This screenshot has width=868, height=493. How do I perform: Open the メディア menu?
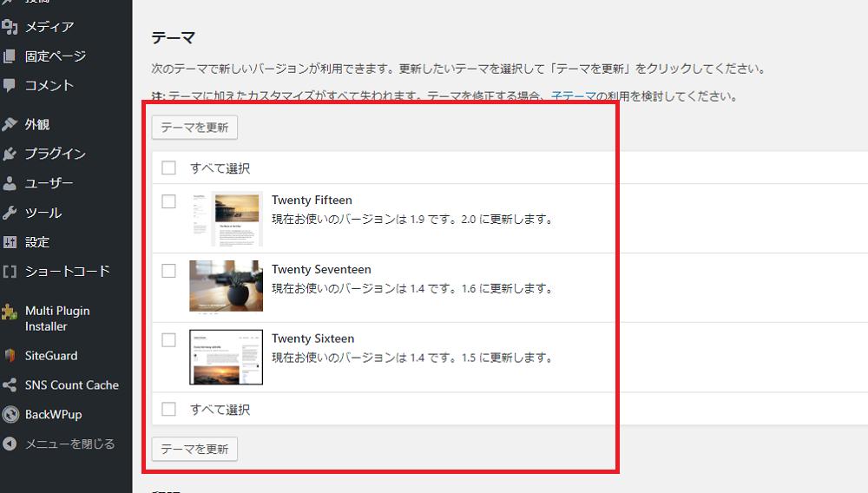tap(49, 27)
